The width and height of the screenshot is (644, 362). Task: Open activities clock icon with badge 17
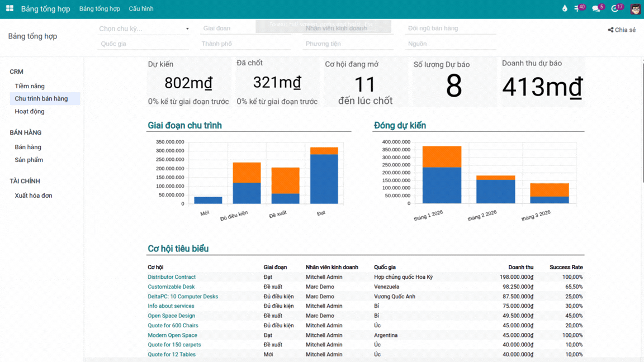(x=615, y=8)
